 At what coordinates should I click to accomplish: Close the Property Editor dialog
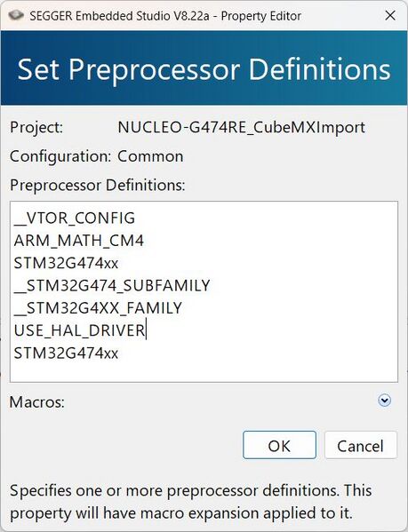(390, 16)
